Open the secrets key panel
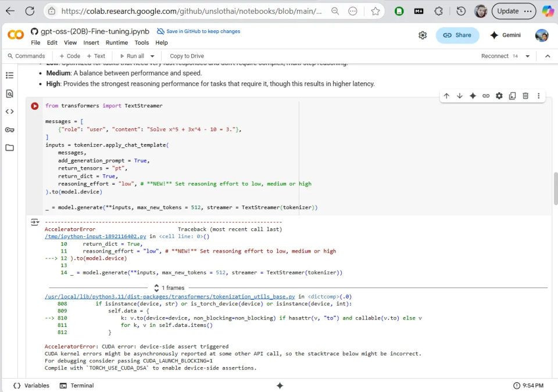The width and height of the screenshot is (558, 392). 9,130
